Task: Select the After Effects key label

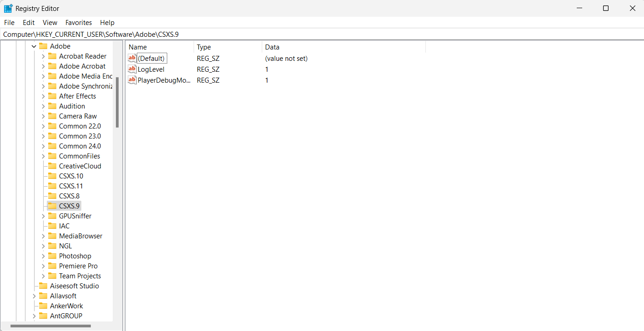Action: [x=78, y=96]
